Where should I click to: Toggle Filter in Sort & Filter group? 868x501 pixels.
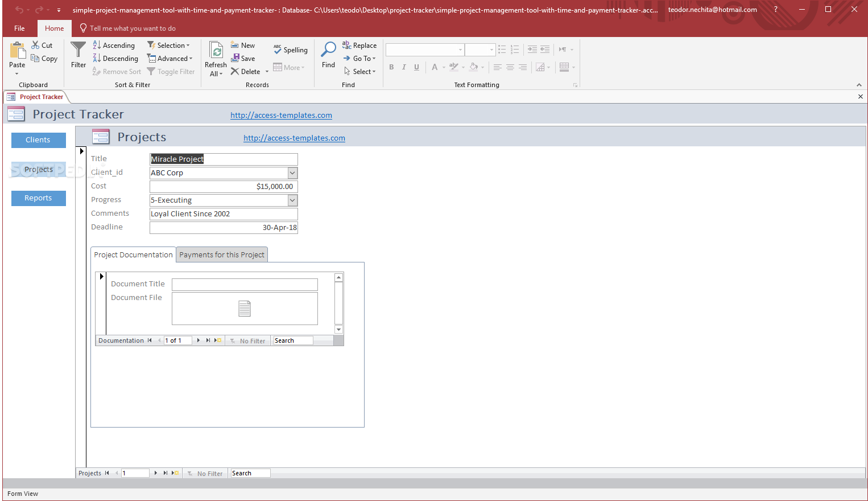[171, 71]
